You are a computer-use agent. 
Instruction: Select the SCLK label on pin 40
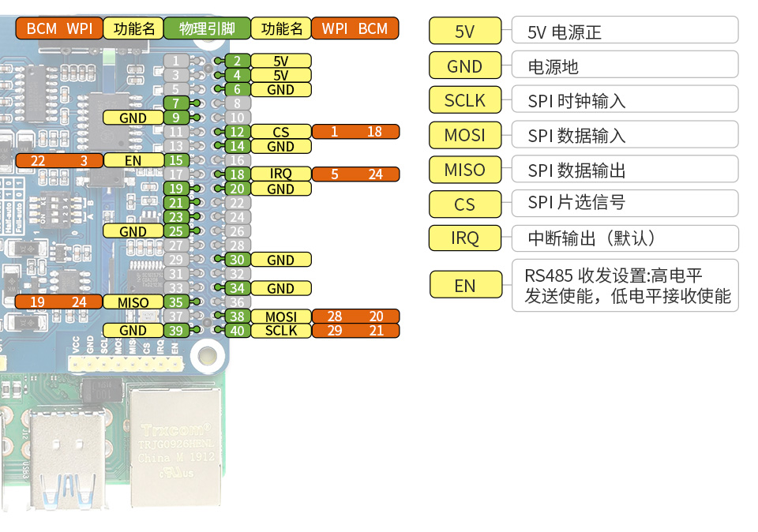click(280, 331)
